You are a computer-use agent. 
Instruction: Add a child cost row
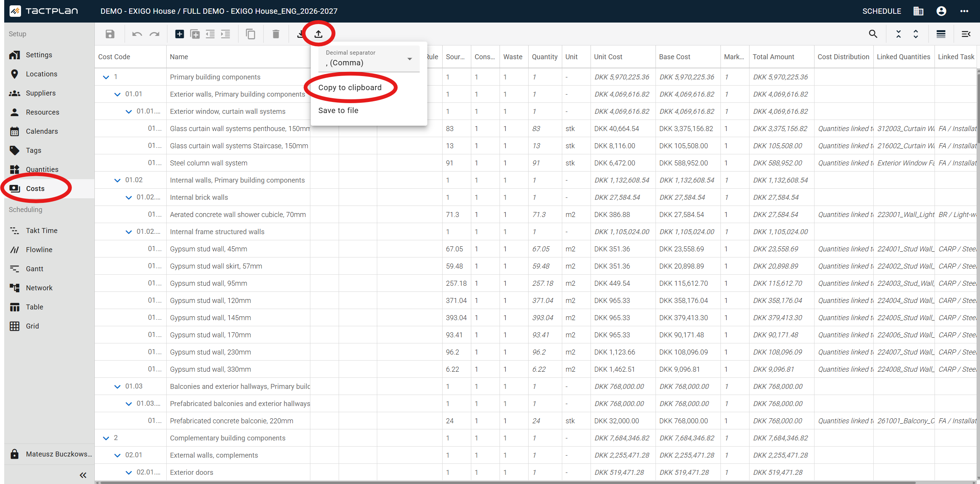click(x=195, y=34)
